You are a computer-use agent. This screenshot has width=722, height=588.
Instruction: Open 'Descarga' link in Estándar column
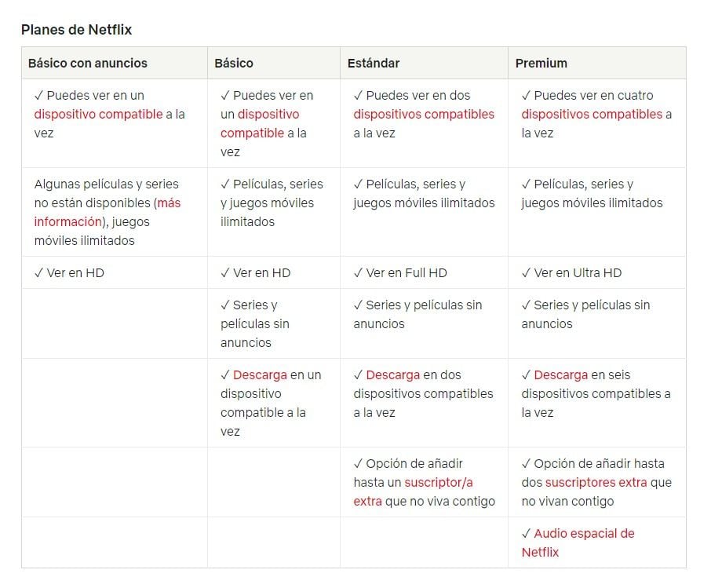(x=392, y=374)
